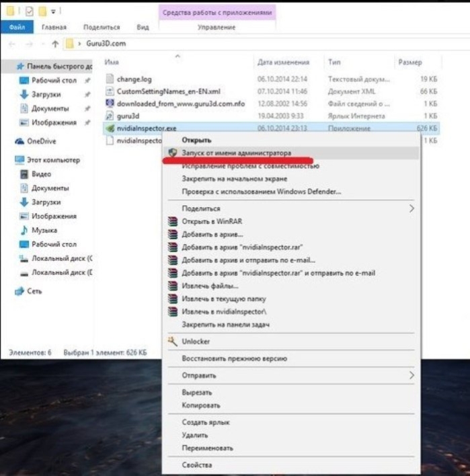Image resolution: width=470 pixels, height=476 pixels.
Task: Choose Добавить в архив "nvidiaInspector.rar"
Action: (292, 247)
